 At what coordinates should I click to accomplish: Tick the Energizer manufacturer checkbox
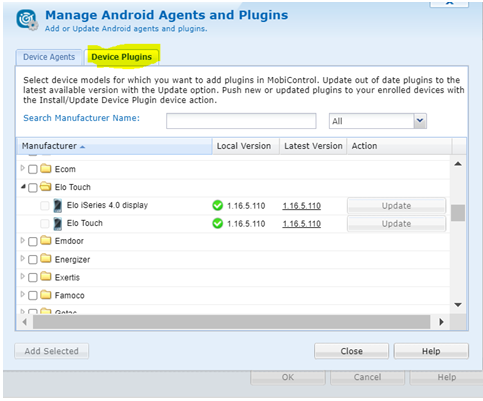[33, 260]
